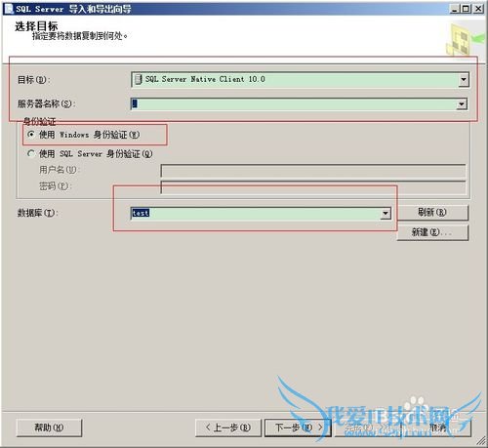Click the New (新建) database button
Viewport: 488px width, 448px height.
tap(432, 232)
